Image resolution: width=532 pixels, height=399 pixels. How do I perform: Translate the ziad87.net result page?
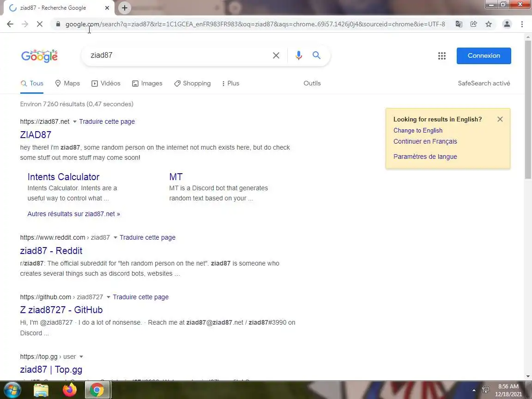pos(107,121)
